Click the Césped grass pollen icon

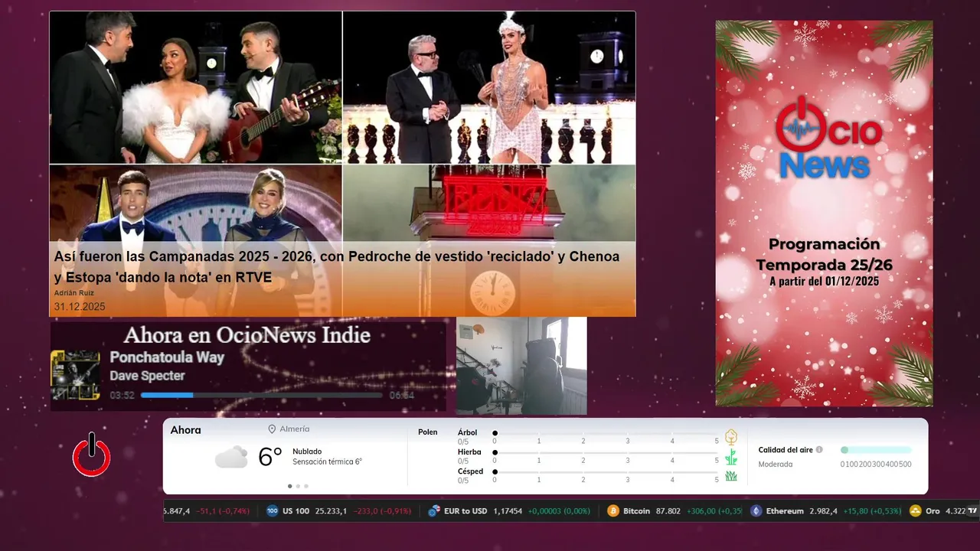tap(730, 476)
